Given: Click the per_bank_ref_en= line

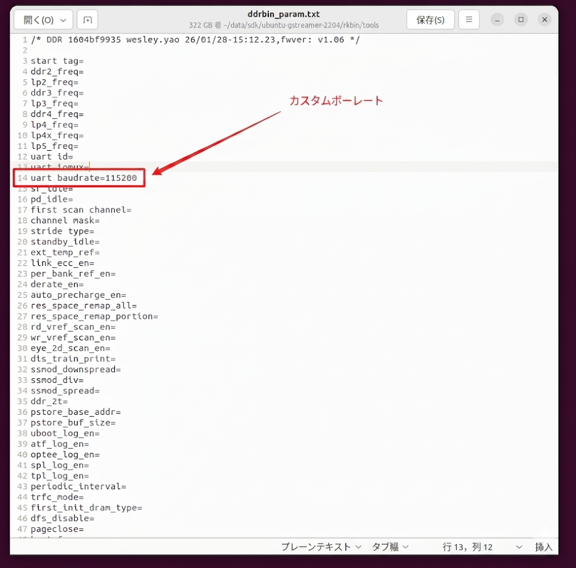Looking at the screenshot, I should pyautogui.click(x=73, y=274).
